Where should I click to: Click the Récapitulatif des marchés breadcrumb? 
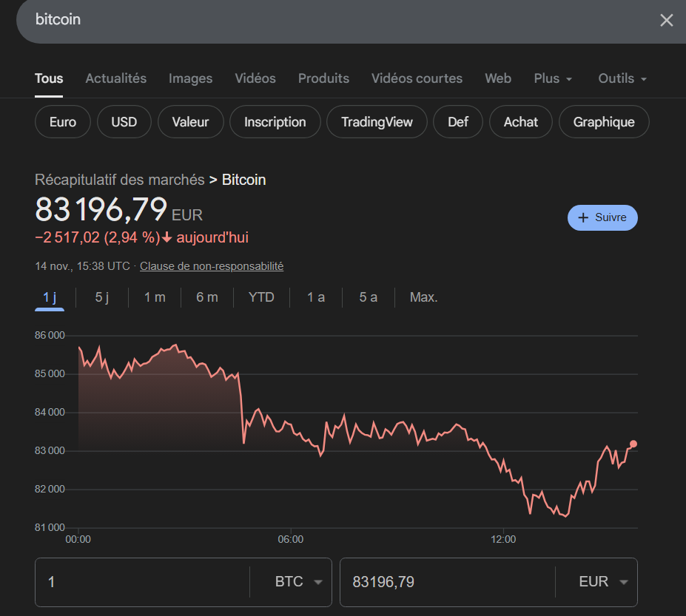pyautogui.click(x=119, y=180)
